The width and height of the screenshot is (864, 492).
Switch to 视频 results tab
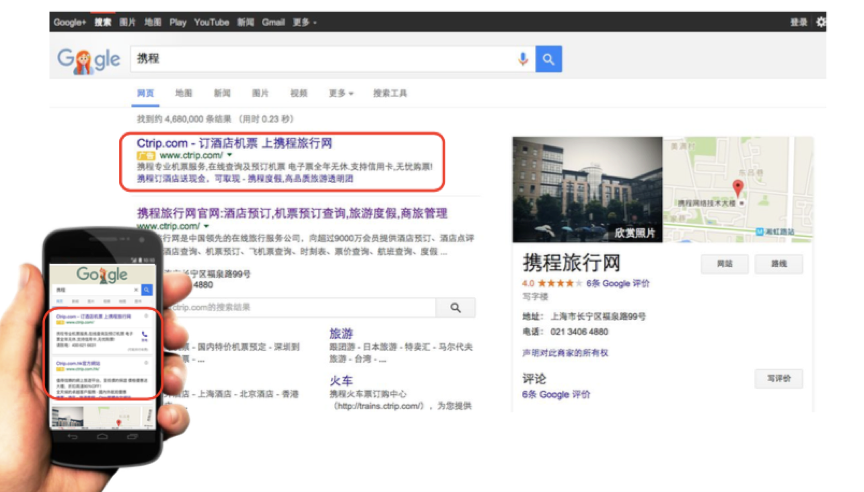click(299, 93)
